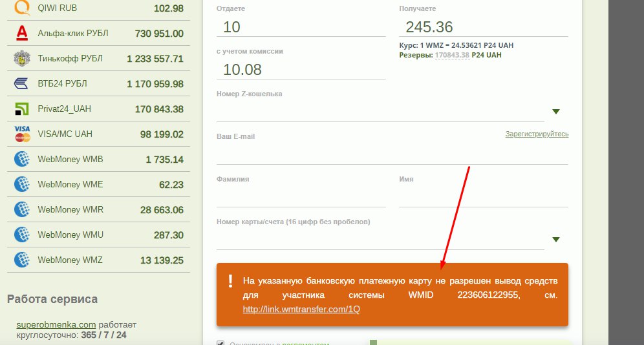Click the 98 199.02 reserve value
The height and width of the screenshot is (345, 644).
[x=162, y=134]
